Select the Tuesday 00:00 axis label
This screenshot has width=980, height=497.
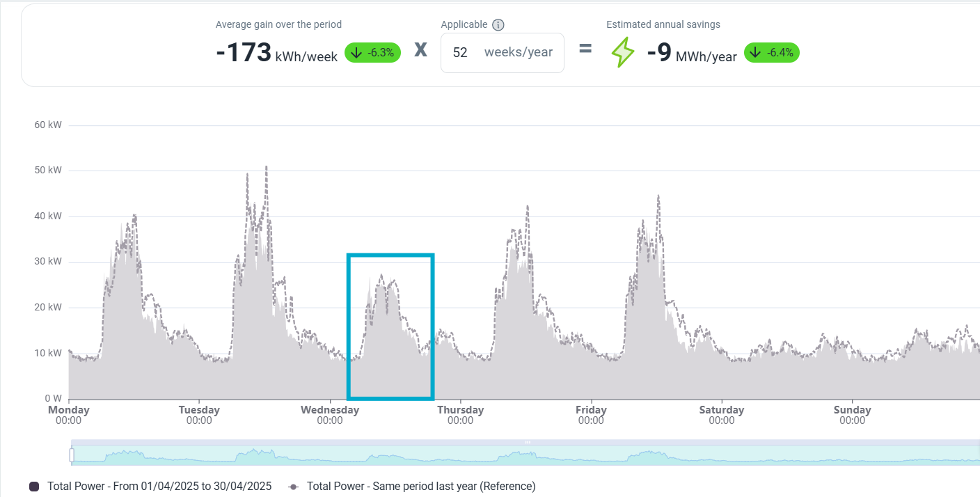199,415
